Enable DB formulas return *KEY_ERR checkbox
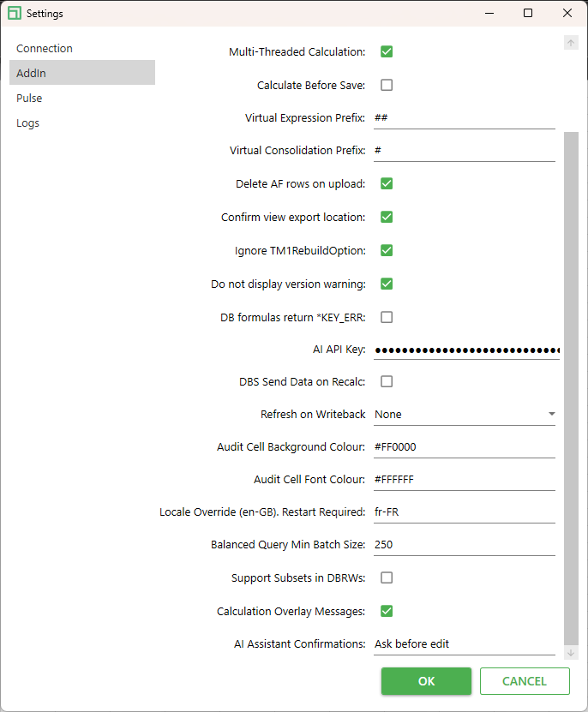 (387, 317)
